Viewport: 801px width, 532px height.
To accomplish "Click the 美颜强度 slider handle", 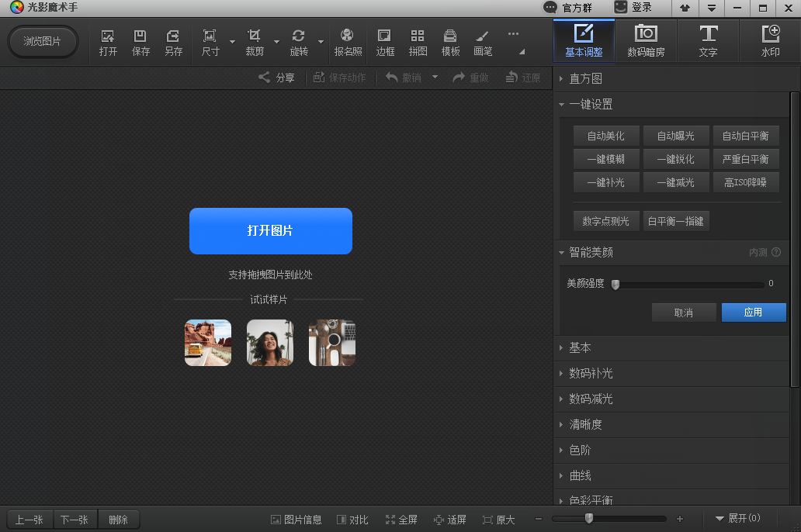I will point(615,284).
